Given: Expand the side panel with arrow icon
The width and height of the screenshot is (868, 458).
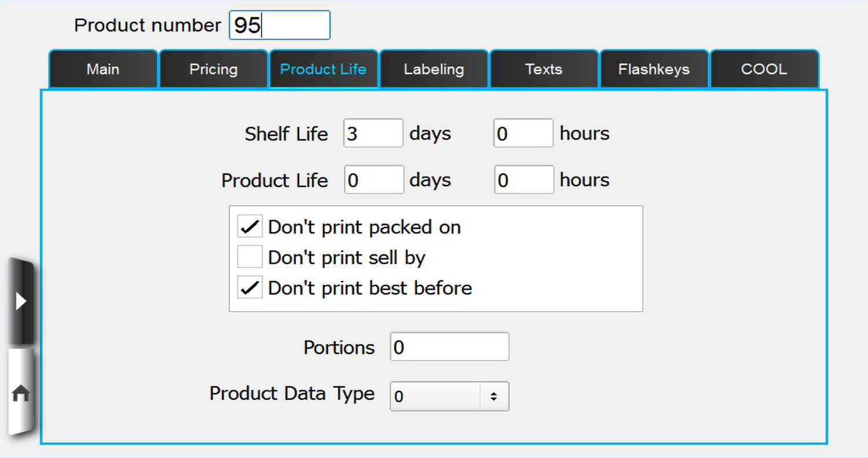Looking at the screenshot, I should coord(21,301).
